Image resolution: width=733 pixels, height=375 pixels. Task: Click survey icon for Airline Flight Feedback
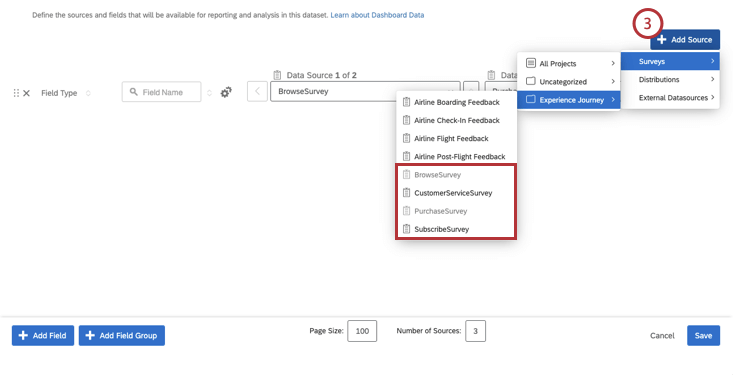[x=406, y=138]
